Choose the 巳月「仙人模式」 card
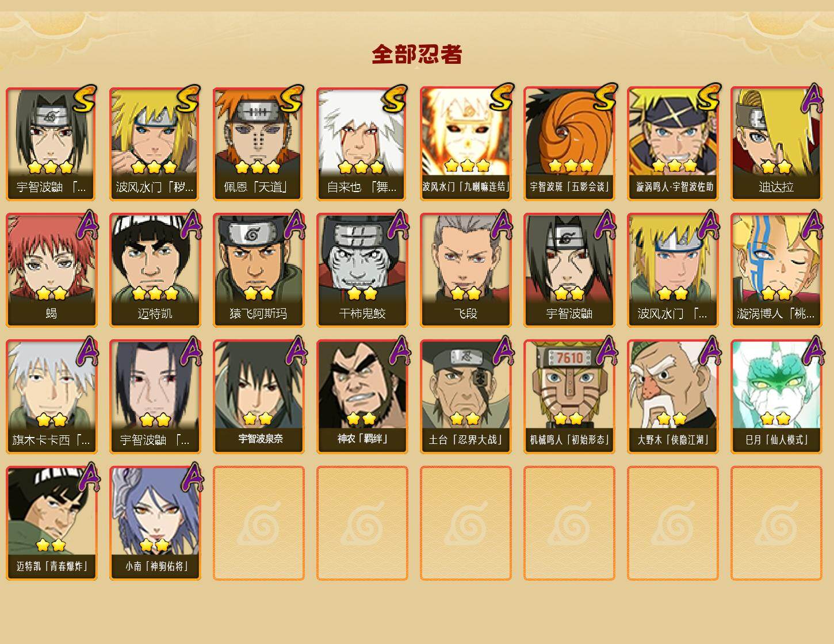Image resolution: width=834 pixels, height=644 pixels. 776,397
